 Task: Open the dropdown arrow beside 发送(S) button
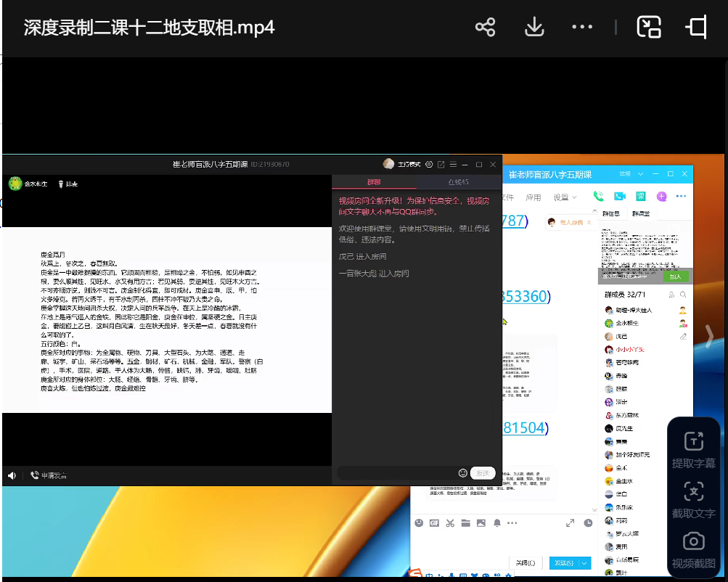(x=584, y=562)
